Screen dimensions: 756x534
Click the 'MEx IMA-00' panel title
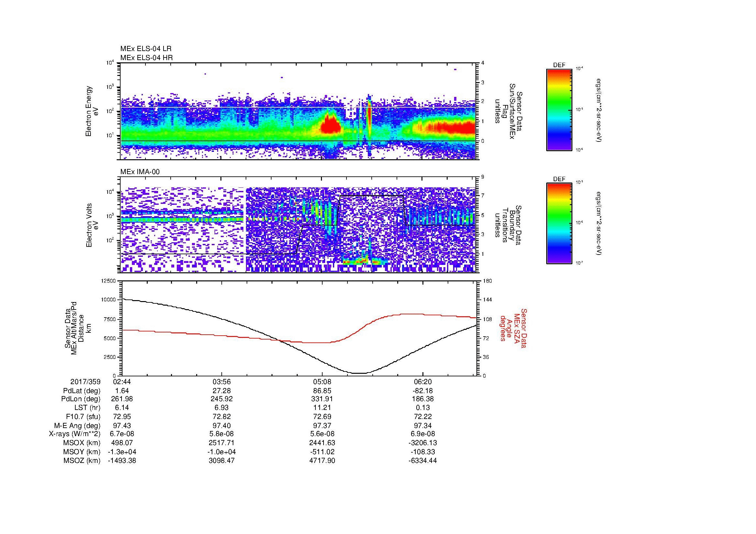click(140, 172)
